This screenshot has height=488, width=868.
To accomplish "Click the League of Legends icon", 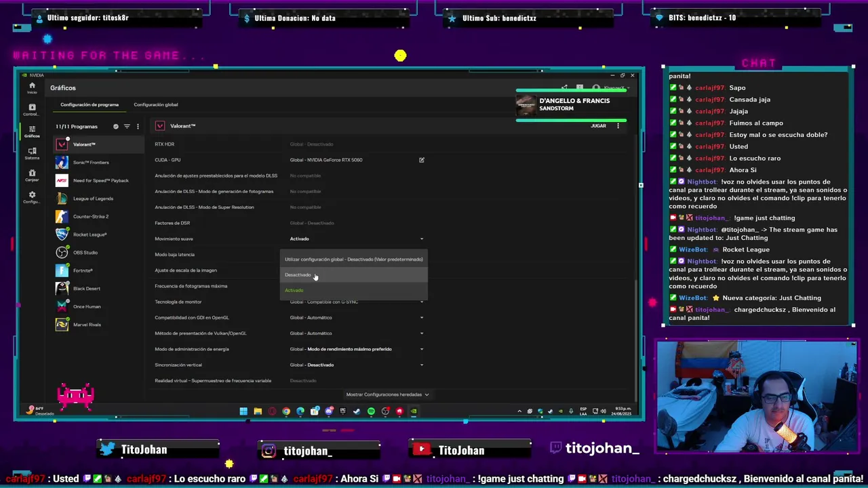I will [62, 199].
